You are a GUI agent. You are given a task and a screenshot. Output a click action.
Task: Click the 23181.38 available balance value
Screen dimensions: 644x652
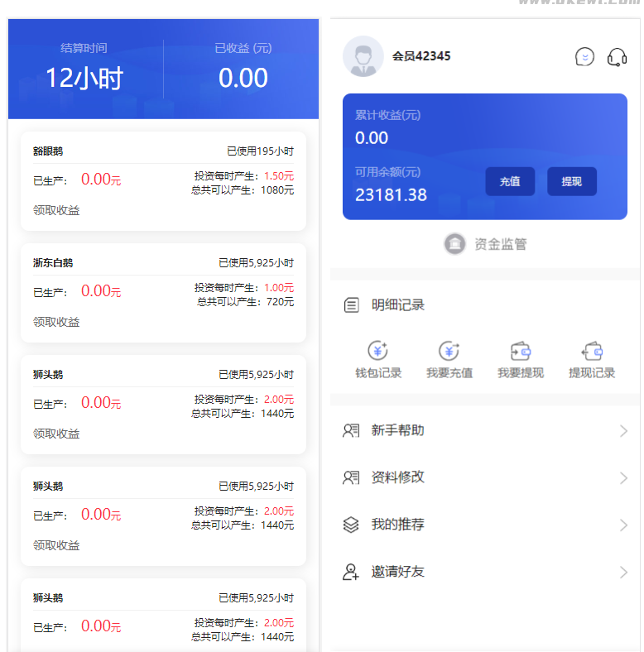pyautogui.click(x=391, y=195)
